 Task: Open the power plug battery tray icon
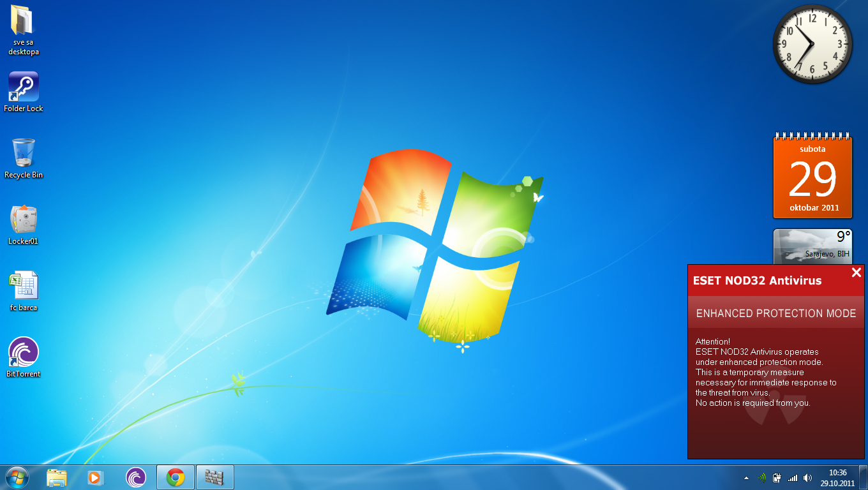[x=777, y=477]
